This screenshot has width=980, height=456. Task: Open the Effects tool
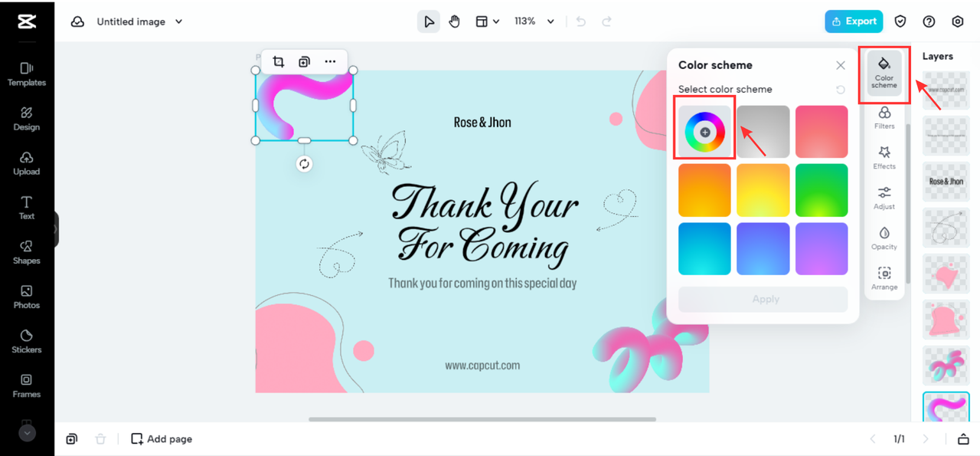point(884,157)
